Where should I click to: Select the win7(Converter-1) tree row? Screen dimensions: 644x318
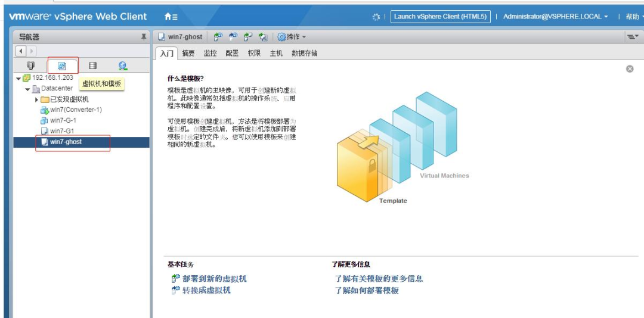[81, 110]
